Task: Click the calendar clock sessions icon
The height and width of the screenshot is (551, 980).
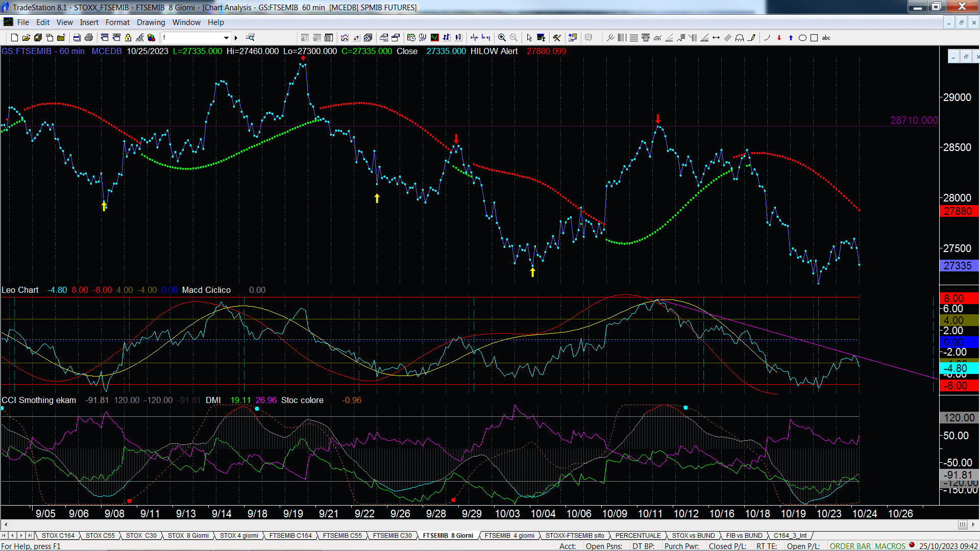Action: pos(411,38)
